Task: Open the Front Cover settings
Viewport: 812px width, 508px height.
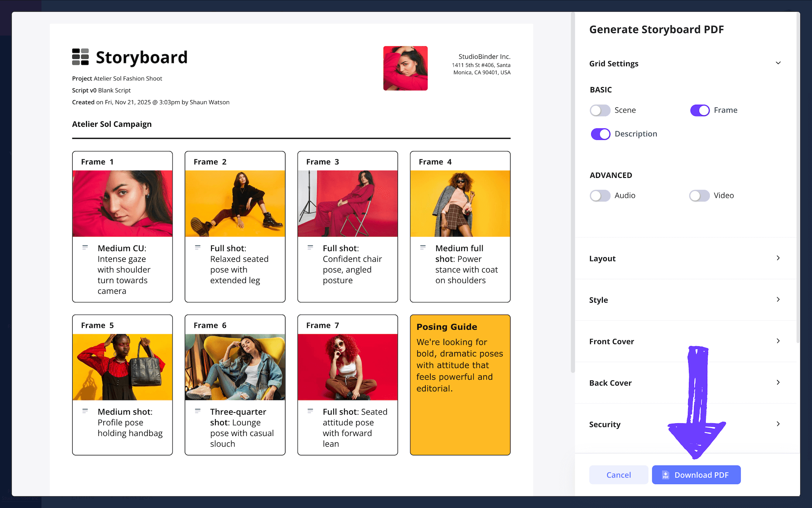Action: [778, 341]
